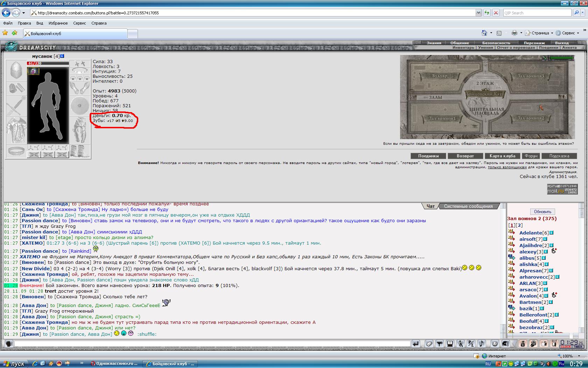Click the round shield slot
The width and height of the screenshot is (588, 368).
(80, 106)
